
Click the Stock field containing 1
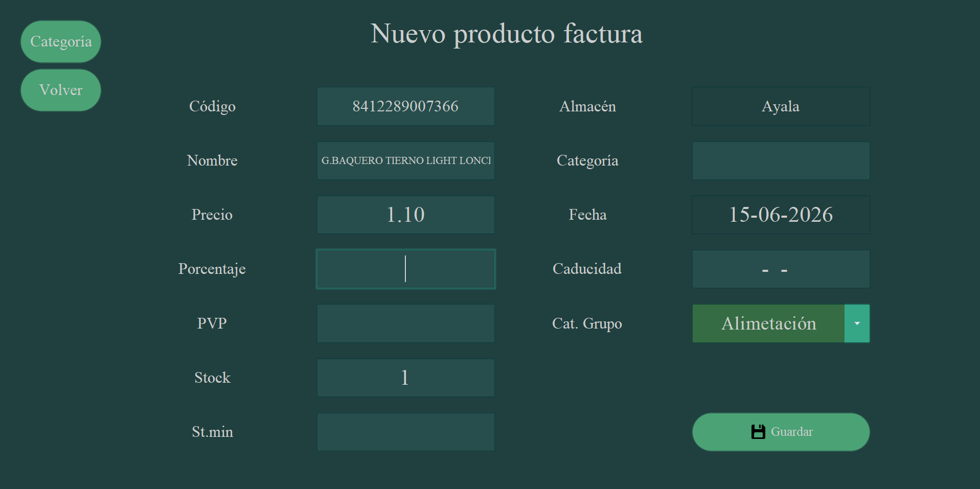[x=406, y=378]
